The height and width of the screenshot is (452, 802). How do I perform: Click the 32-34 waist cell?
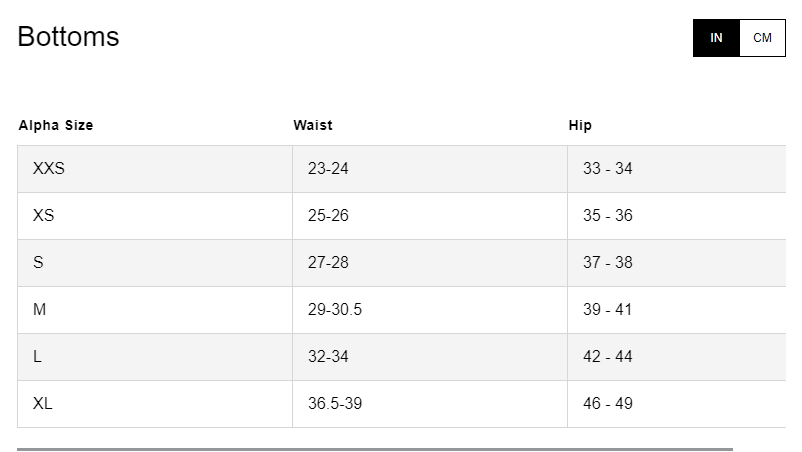328,357
